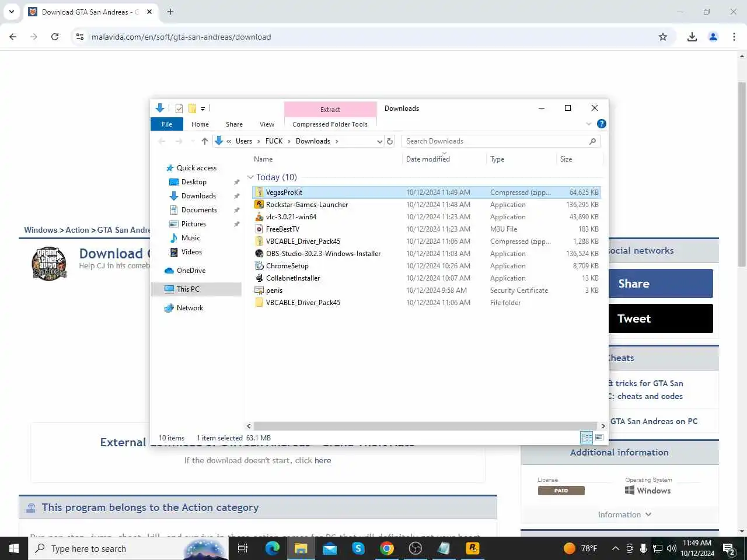Select Documents in the navigation pane
This screenshot has height=560, width=747.
tap(199, 210)
